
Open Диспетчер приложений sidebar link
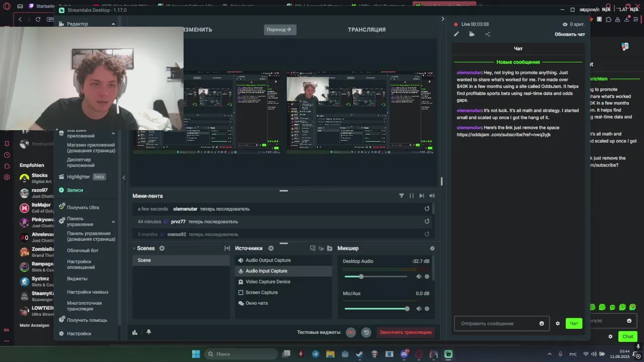click(81, 162)
